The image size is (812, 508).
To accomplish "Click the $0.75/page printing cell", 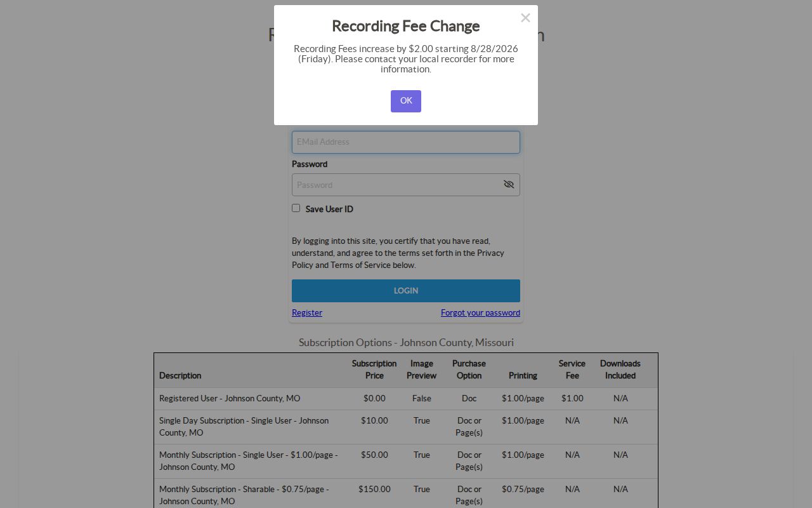I will [x=523, y=489].
